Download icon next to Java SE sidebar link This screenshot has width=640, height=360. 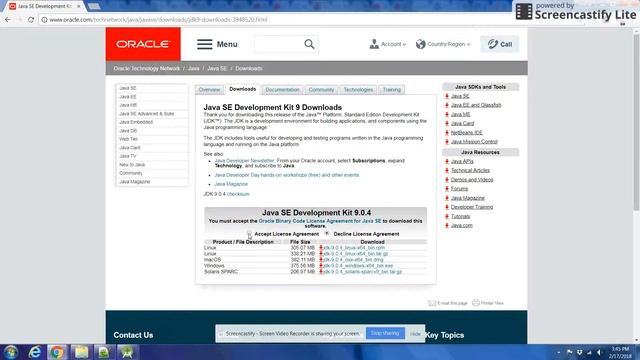447,96
